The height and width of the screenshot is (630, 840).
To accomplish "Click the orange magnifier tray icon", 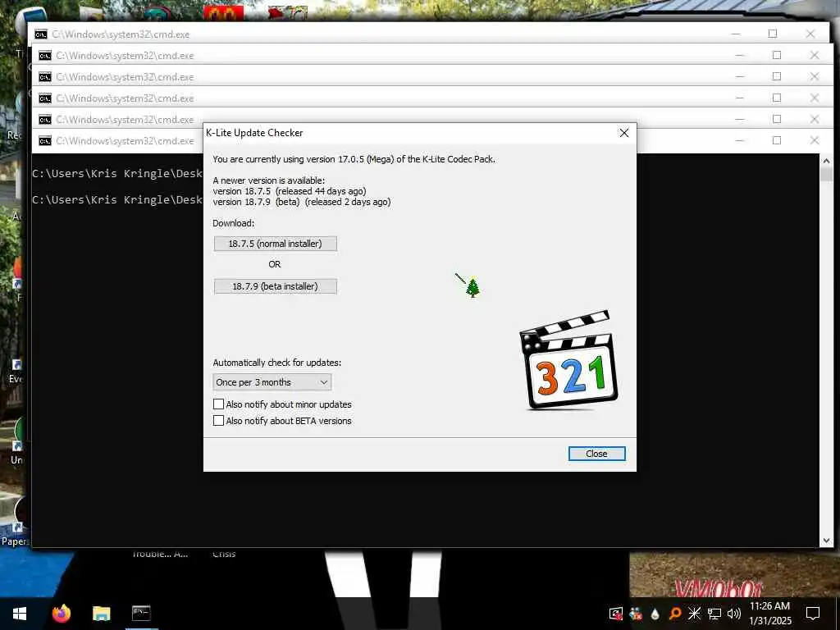I will pyautogui.click(x=675, y=614).
